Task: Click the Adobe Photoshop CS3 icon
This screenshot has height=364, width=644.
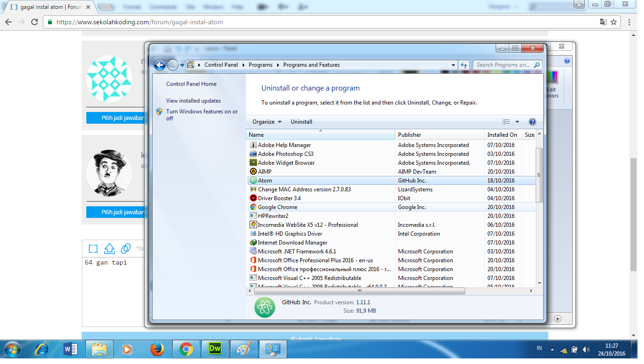Action: tap(253, 154)
